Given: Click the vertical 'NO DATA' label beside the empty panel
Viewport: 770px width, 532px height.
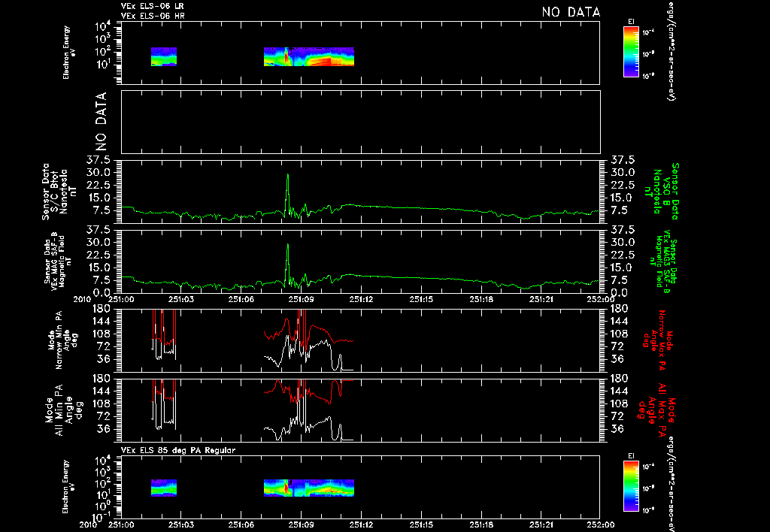Looking at the screenshot, I should (101, 122).
